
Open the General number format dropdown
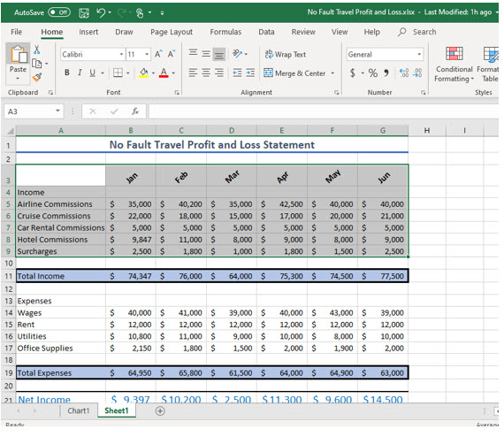point(419,54)
